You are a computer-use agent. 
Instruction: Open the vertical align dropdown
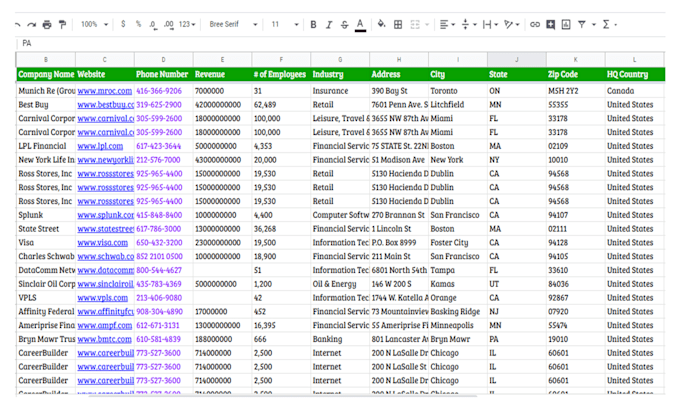point(468,25)
